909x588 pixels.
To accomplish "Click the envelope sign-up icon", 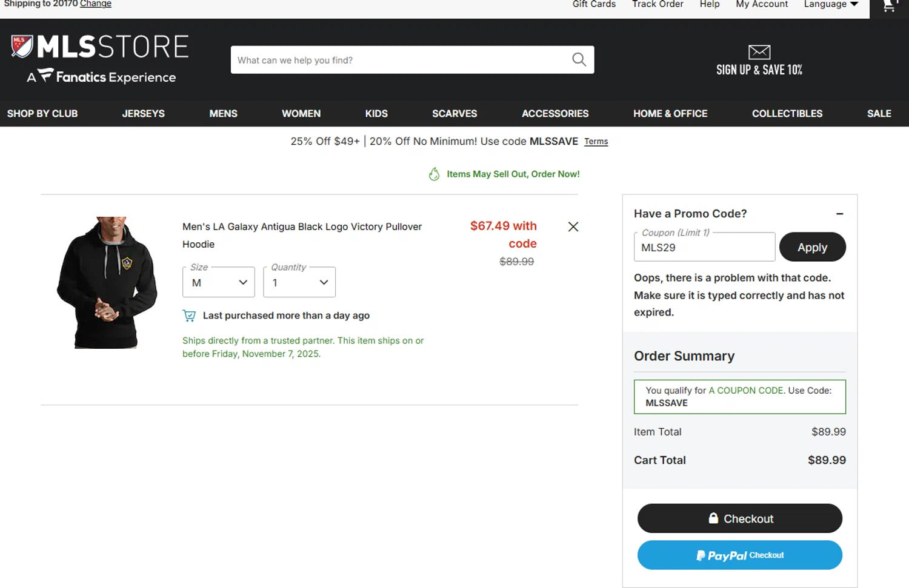I will (759, 52).
